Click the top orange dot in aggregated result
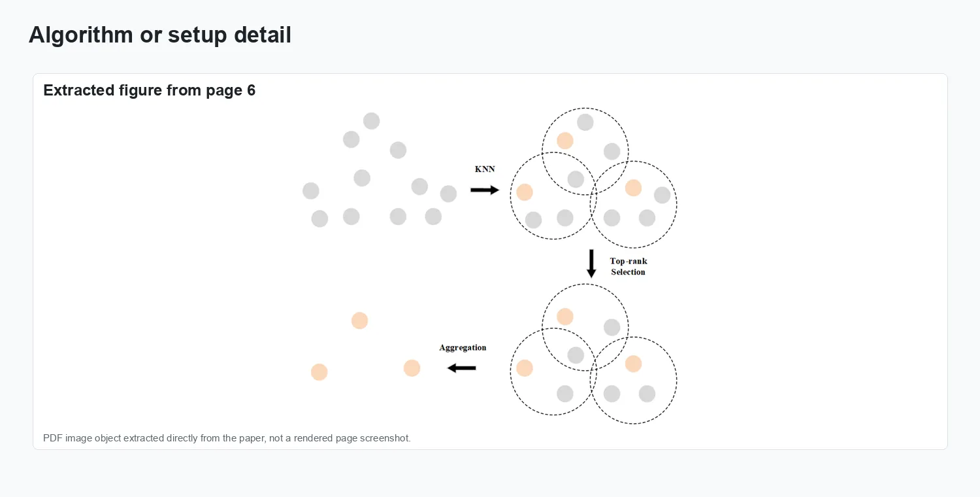 coord(359,320)
